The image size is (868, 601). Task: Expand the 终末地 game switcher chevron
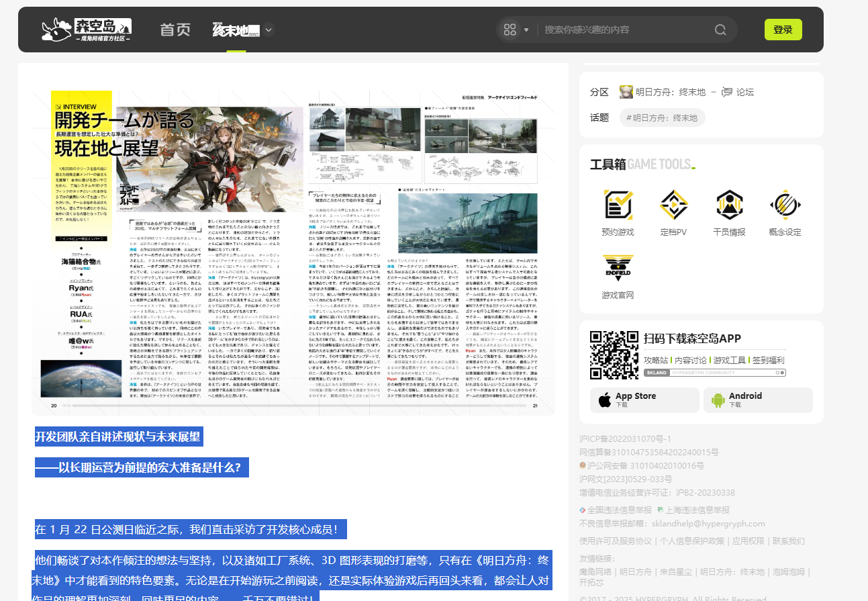coord(269,30)
